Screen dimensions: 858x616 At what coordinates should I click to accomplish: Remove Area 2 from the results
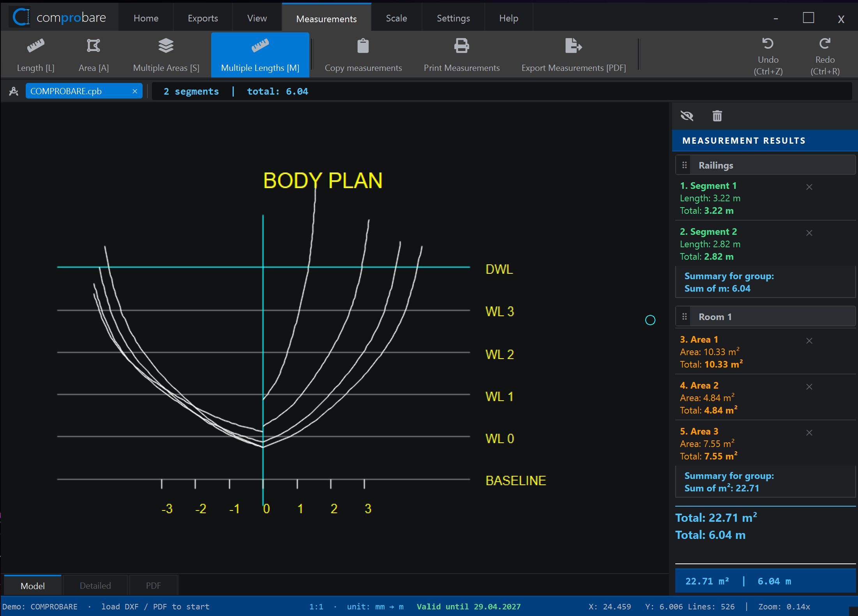tap(809, 387)
